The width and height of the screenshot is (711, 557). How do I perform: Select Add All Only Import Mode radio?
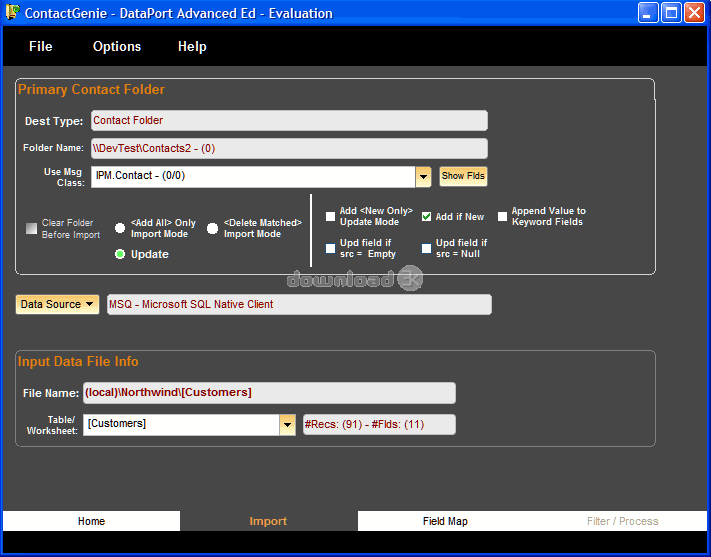click(120, 228)
